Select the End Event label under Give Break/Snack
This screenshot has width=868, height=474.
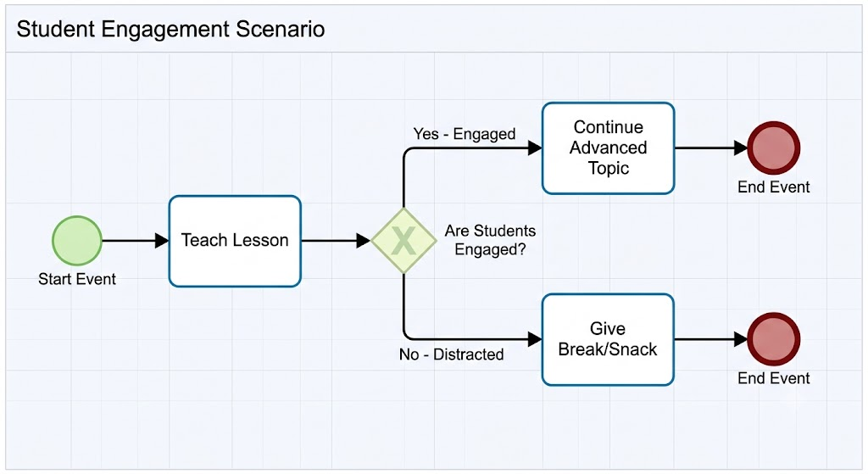pyautogui.click(x=773, y=378)
